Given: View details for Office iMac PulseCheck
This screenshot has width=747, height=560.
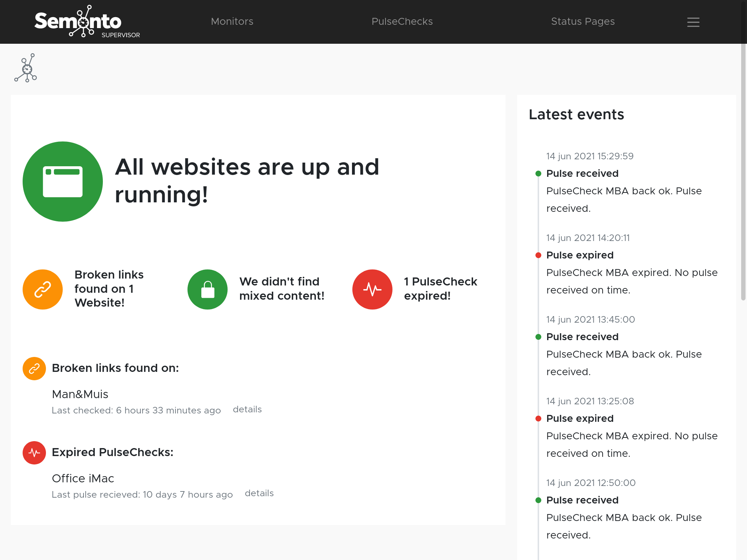Looking at the screenshot, I should [259, 493].
